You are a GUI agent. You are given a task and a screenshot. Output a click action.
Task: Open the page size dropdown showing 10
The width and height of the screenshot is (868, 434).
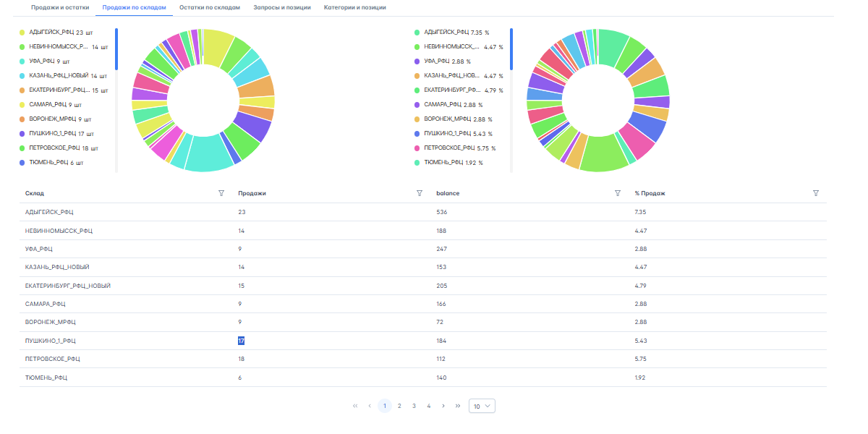coord(482,406)
